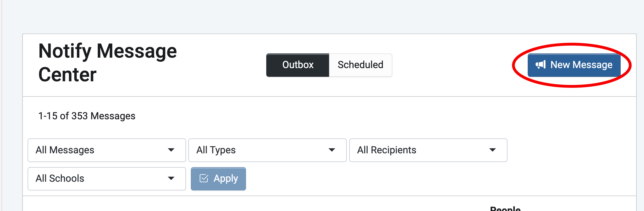The height and width of the screenshot is (211, 644).
Task: Click the word Center in the heading
Action: [x=67, y=75]
